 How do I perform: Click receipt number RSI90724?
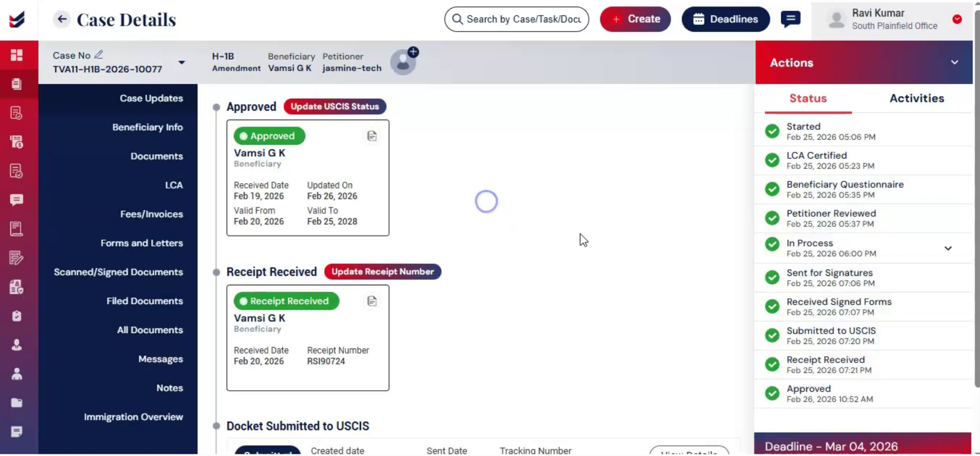[326, 361]
